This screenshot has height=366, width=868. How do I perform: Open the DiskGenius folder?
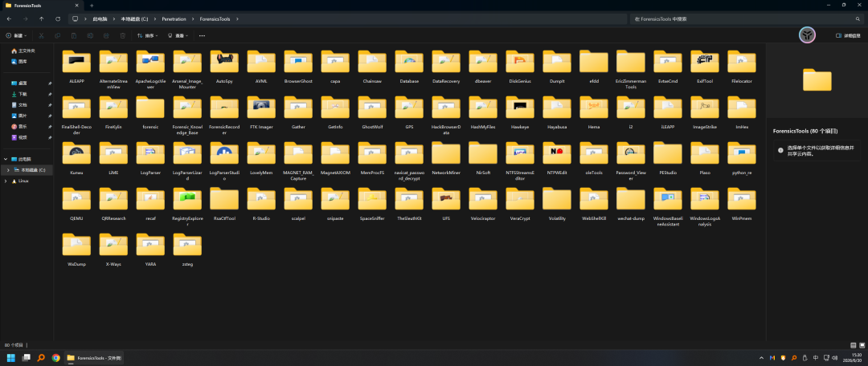520,67
